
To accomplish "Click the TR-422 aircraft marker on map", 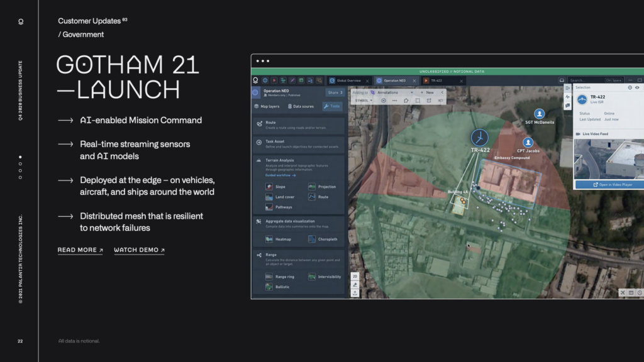I will 480,138.
